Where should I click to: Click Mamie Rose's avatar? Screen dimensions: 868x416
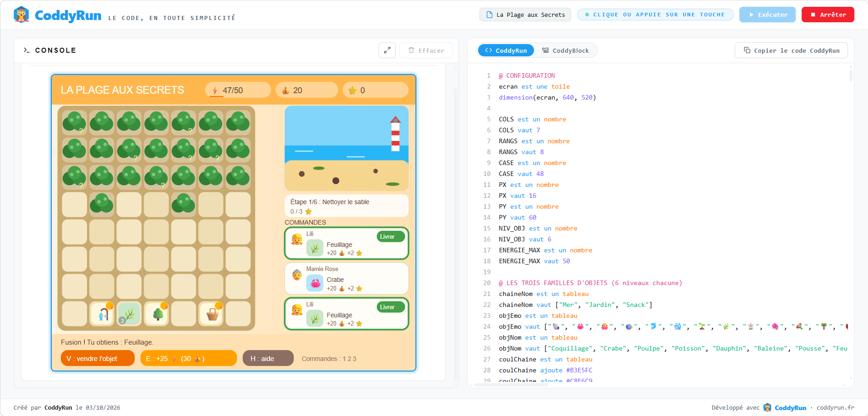point(297,275)
